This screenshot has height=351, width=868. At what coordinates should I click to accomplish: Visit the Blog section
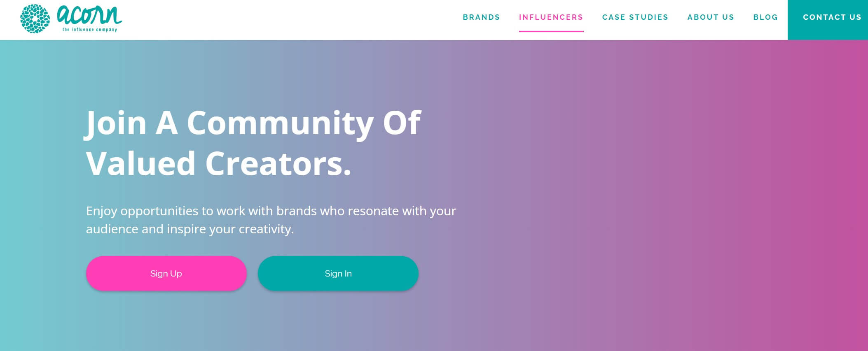(765, 17)
